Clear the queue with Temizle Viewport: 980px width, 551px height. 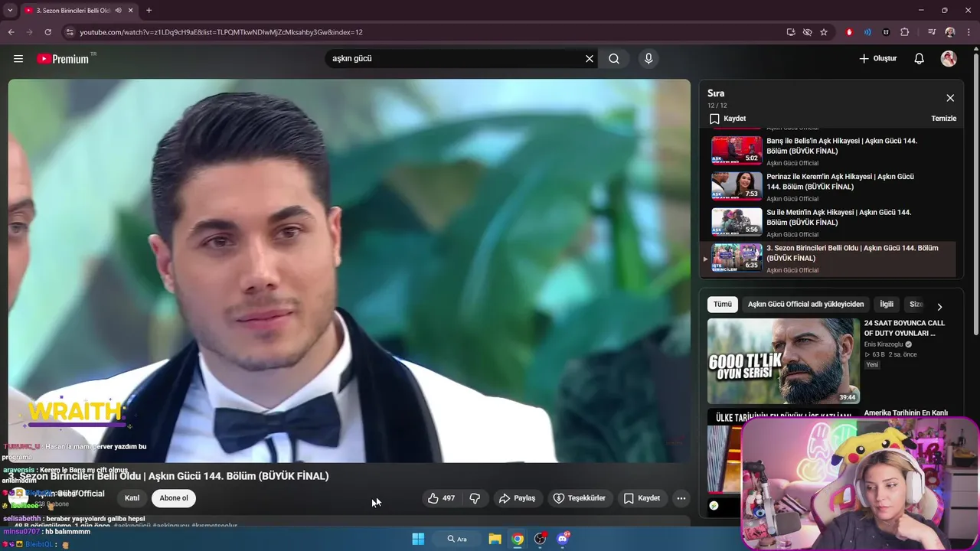(943, 119)
